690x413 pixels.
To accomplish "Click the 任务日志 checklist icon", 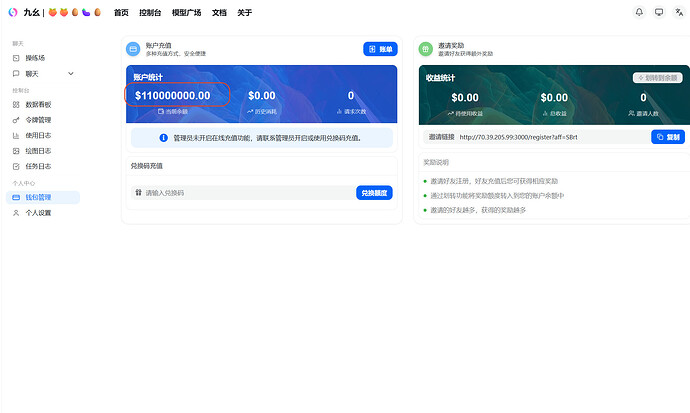I will 16,166.
